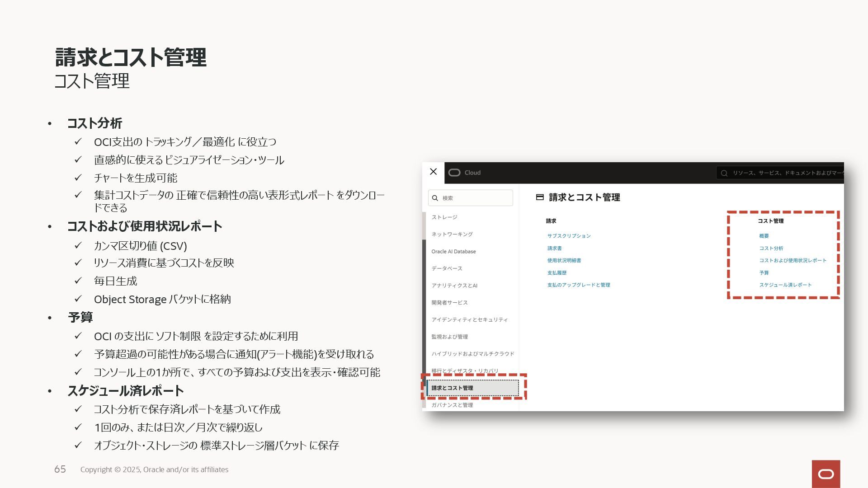The image size is (868, 488).
Task: Open the サブスクリプション link
Action: [x=569, y=236]
